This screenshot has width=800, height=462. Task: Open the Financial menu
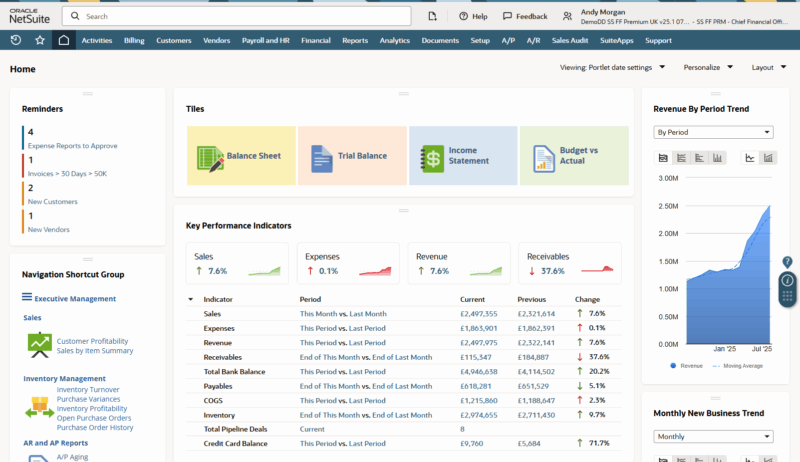pyautogui.click(x=315, y=41)
